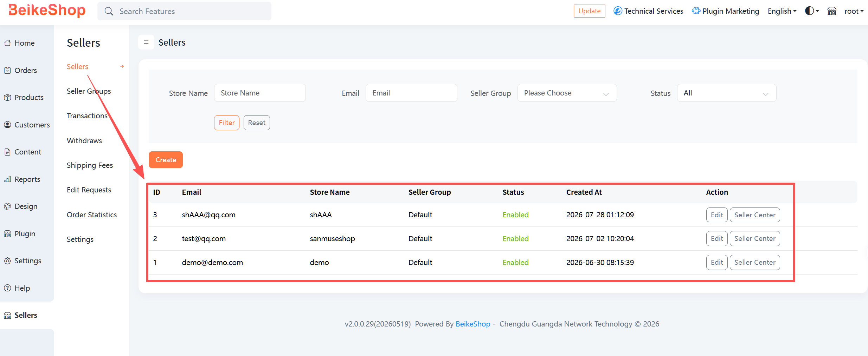Open Order Statistics submenu item
The width and height of the screenshot is (868, 356).
coord(92,215)
